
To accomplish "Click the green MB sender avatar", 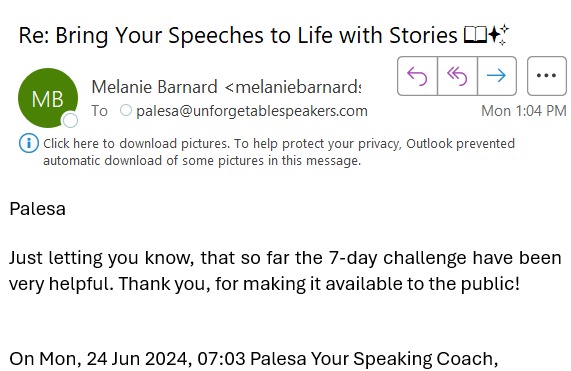I will coord(48,98).
